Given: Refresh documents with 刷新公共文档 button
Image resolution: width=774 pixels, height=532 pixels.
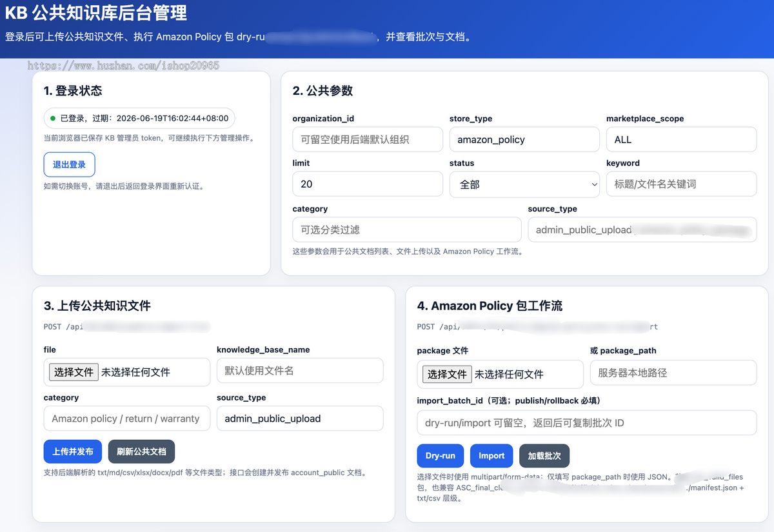Looking at the screenshot, I should (141, 451).
